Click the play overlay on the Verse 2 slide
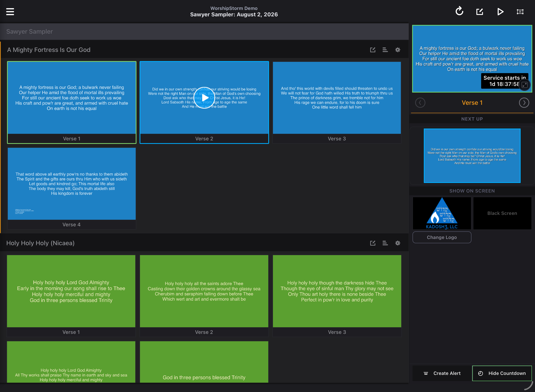 (x=204, y=98)
